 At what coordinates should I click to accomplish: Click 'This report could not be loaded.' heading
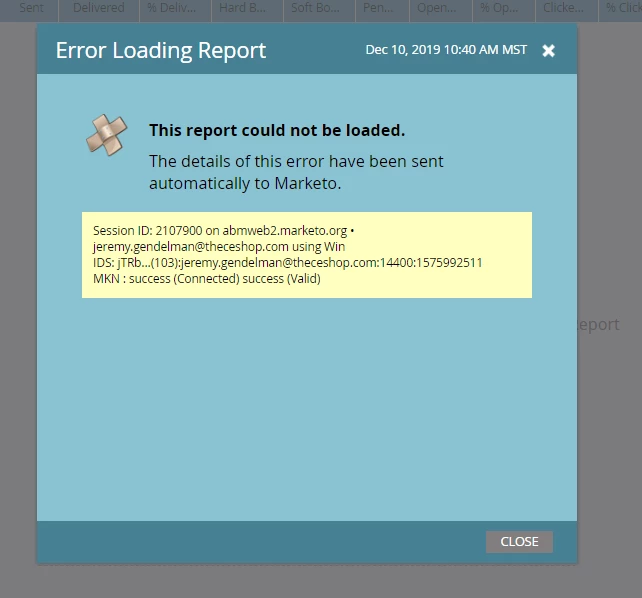[x=277, y=130]
